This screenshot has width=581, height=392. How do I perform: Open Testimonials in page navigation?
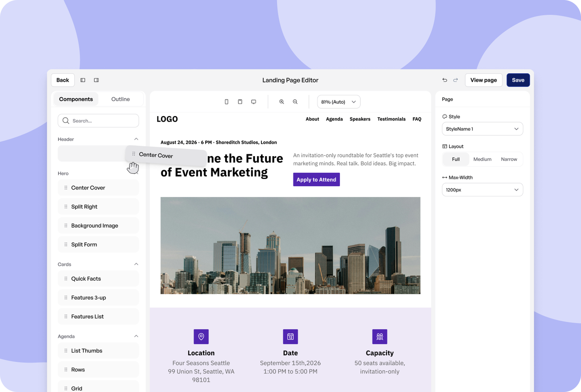(391, 119)
